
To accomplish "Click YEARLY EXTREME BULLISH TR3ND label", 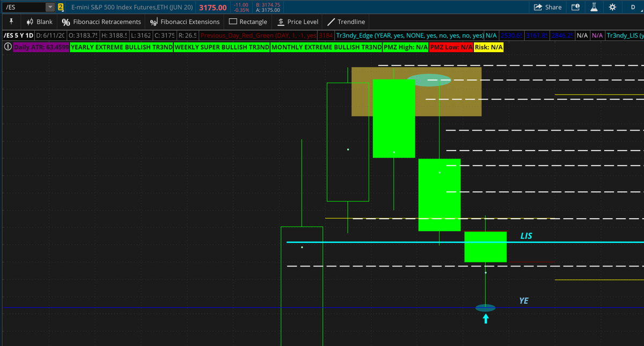I will (122, 47).
